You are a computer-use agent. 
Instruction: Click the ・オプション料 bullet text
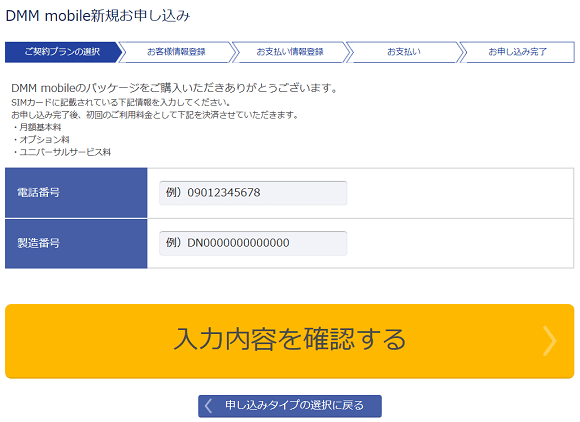tap(41, 139)
